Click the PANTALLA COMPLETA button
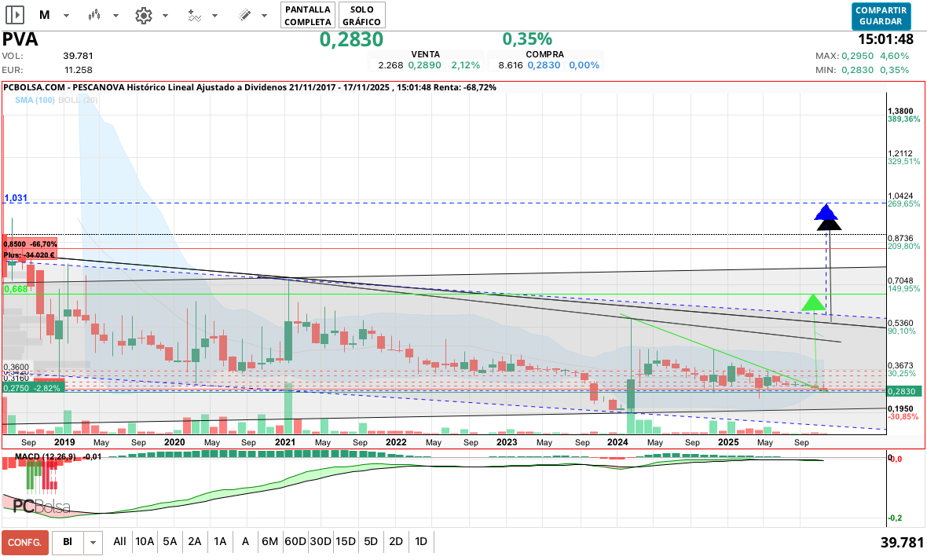Viewport: 927px width, 560px height. coord(308,15)
